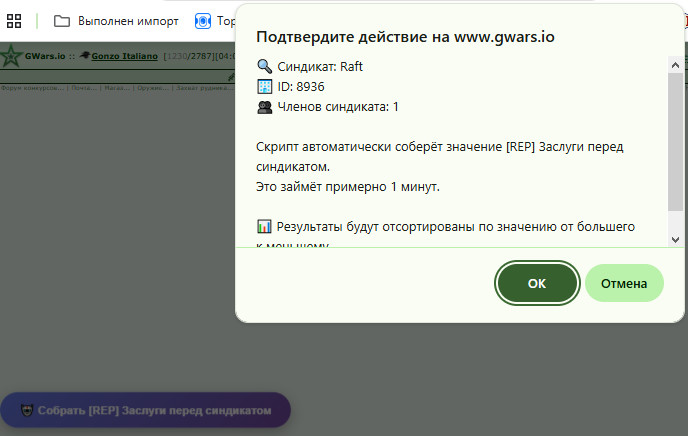The width and height of the screenshot is (688, 436).
Task: Click the GWars.io title text in the header
Action: coord(45,56)
